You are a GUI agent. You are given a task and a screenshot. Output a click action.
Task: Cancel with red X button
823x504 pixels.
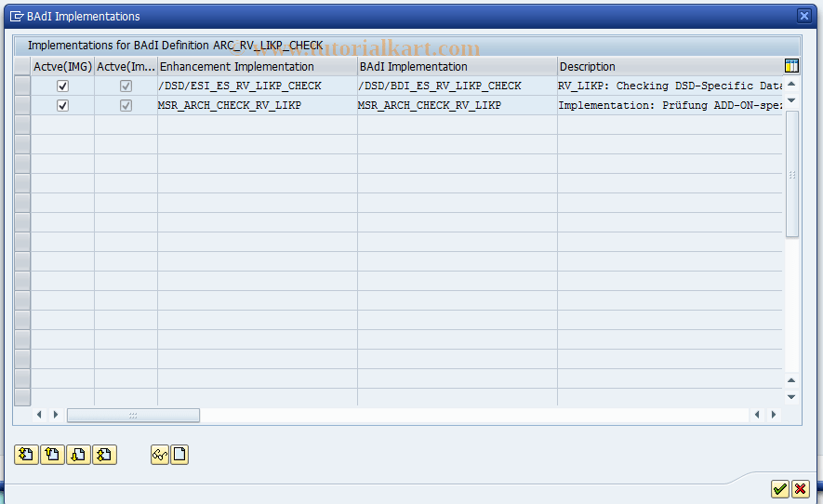click(800, 489)
